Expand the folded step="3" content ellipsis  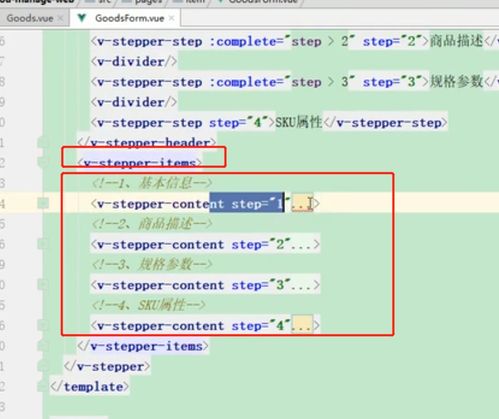click(302, 285)
